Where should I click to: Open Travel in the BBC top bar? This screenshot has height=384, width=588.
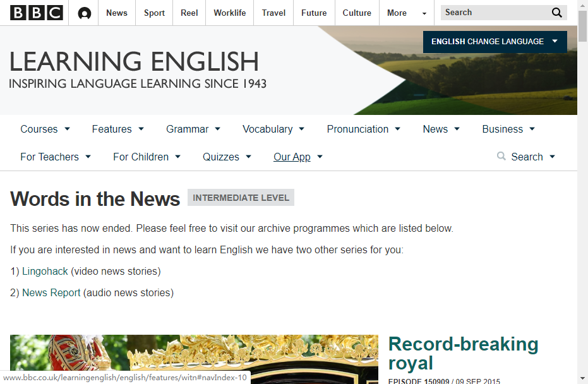(273, 13)
